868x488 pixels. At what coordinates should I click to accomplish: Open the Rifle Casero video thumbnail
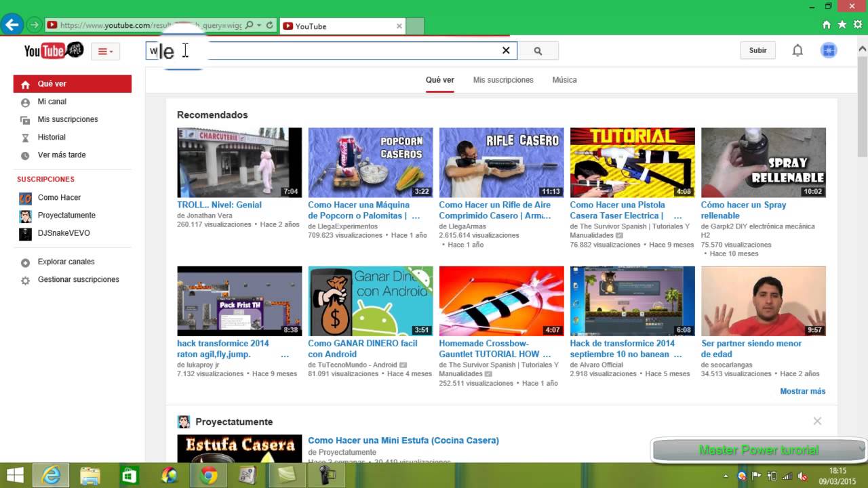[501, 163]
